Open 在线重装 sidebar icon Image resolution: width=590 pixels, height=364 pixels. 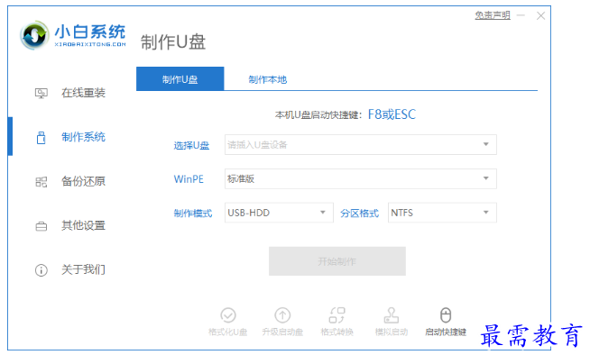[41, 93]
